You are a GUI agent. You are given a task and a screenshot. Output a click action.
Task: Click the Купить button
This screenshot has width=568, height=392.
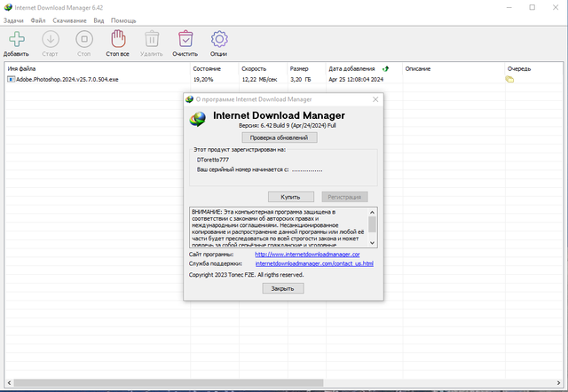291,197
